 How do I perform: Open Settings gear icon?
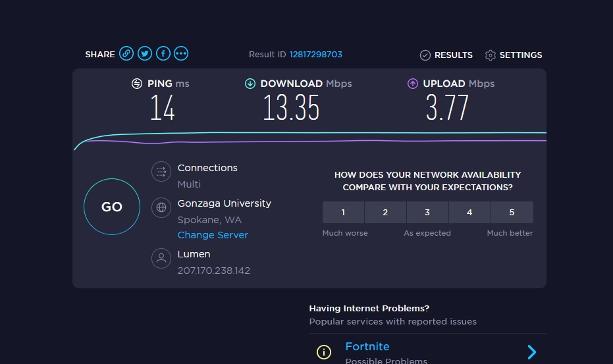coord(490,55)
